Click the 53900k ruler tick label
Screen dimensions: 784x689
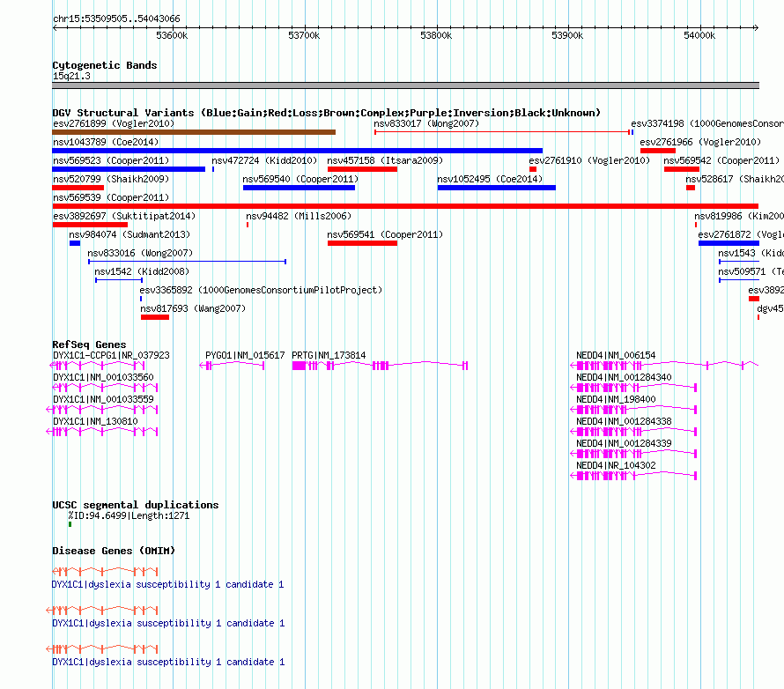click(567, 35)
